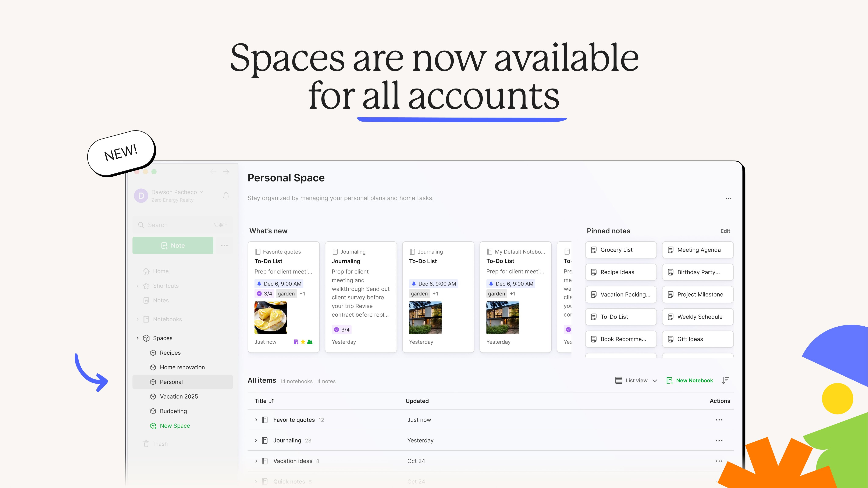Click the user avatar D
Viewport: 868px width, 488px height.
point(141,196)
